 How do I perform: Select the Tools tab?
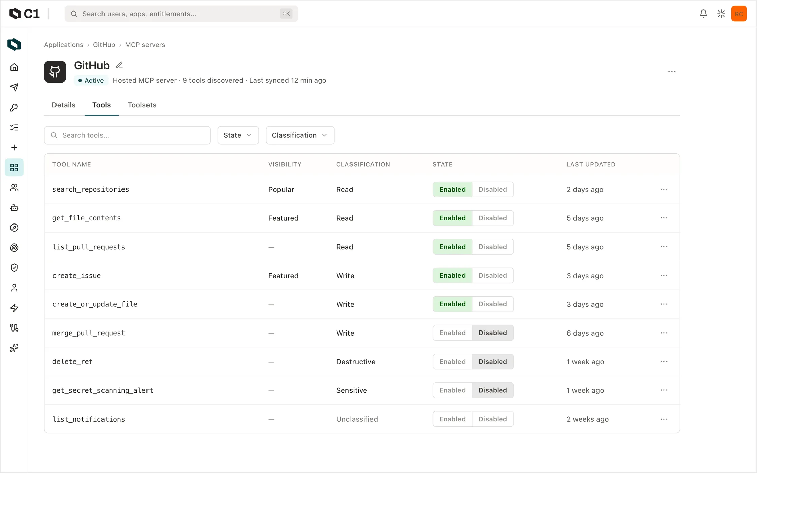101,105
